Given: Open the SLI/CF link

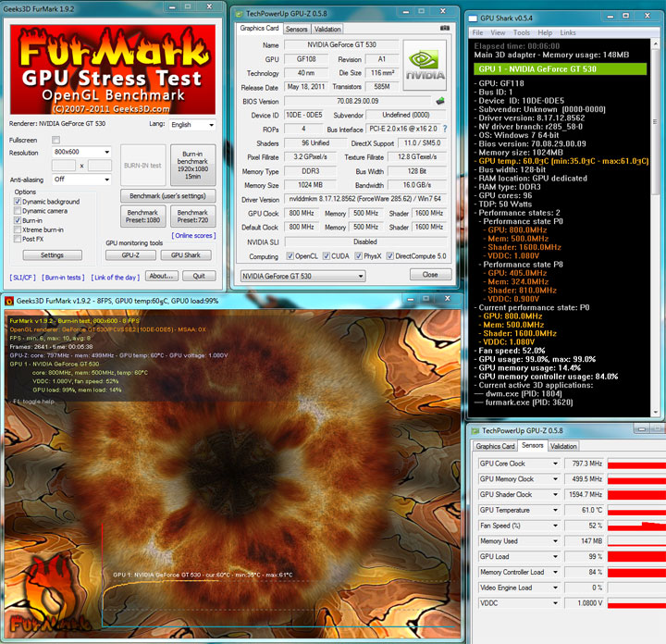Looking at the screenshot, I should [23, 278].
